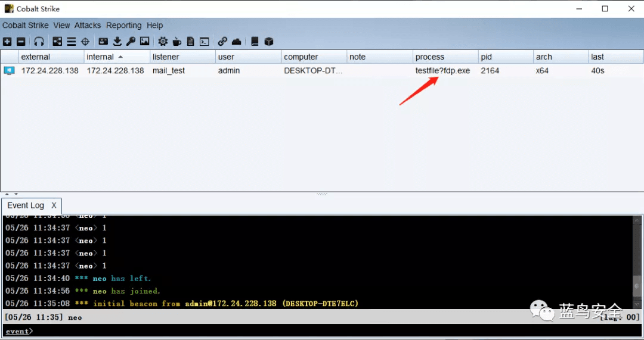The height and width of the screenshot is (340, 644).
Task: Open the Help menu
Action: tap(155, 26)
